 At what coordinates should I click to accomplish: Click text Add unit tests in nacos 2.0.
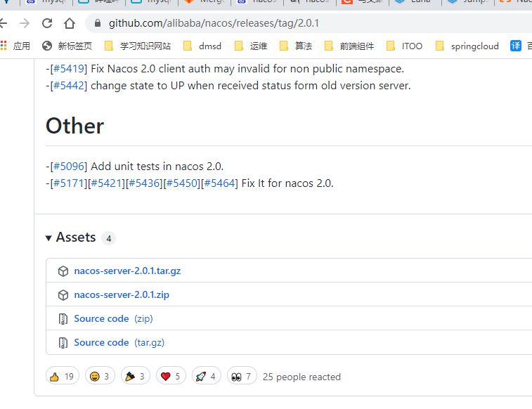pyautogui.click(x=157, y=166)
